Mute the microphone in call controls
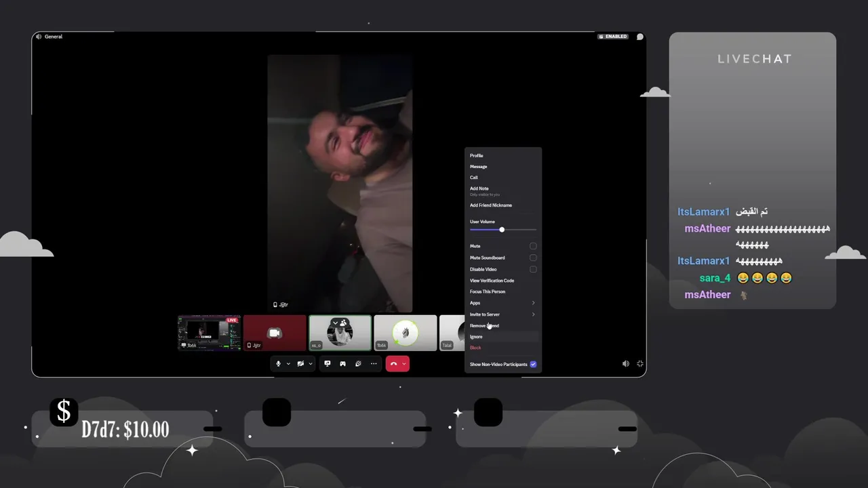Viewport: 868px width, 488px height. 278,364
